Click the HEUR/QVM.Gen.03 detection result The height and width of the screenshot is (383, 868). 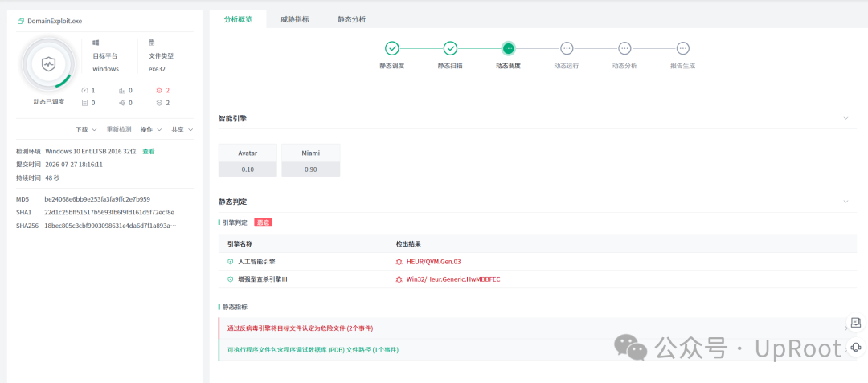pyautogui.click(x=433, y=262)
